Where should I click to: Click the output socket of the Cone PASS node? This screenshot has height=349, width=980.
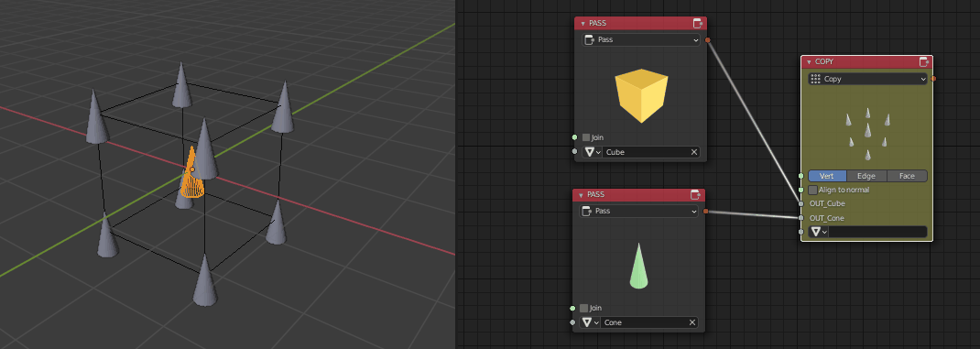(705, 212)
